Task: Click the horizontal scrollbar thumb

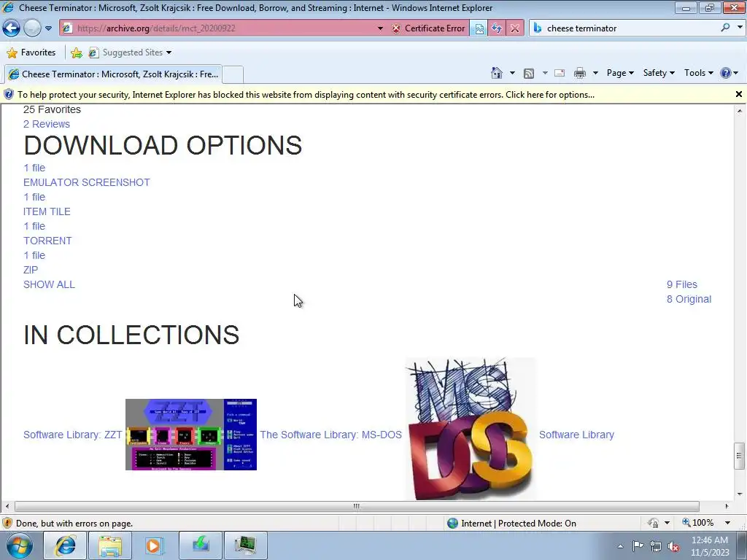Action: tap(357, 506)
